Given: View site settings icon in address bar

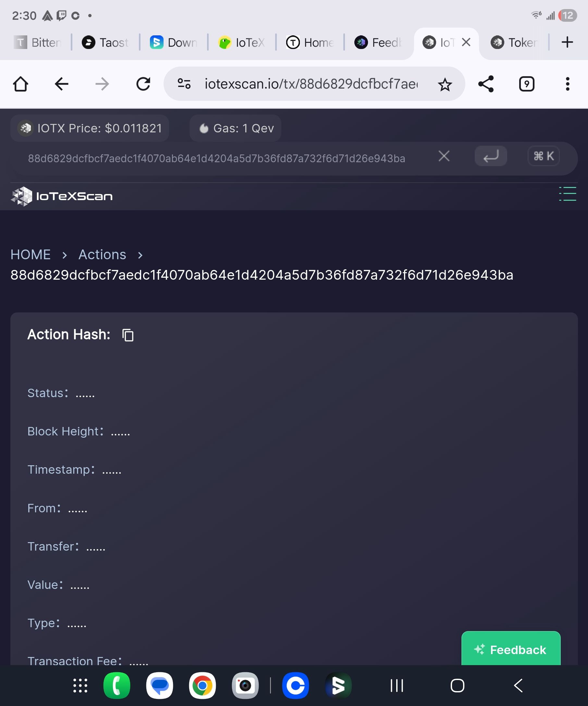Looking at the screenshot, I should 184,84.
